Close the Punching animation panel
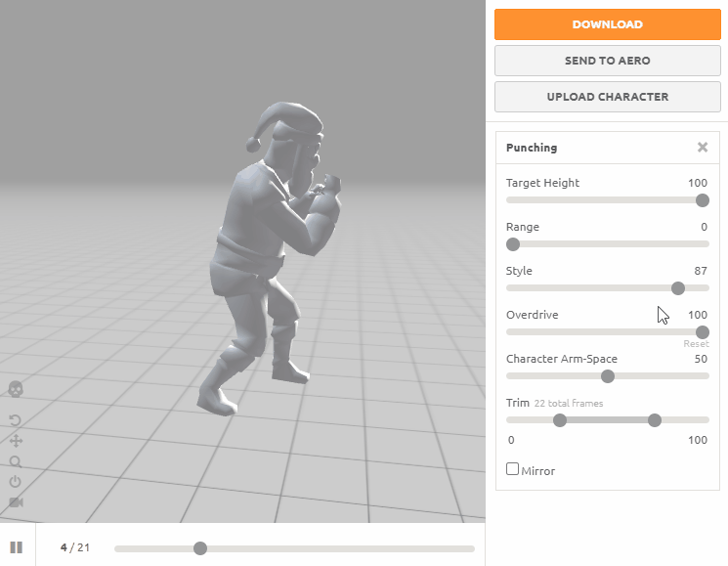 click(702, 148)
